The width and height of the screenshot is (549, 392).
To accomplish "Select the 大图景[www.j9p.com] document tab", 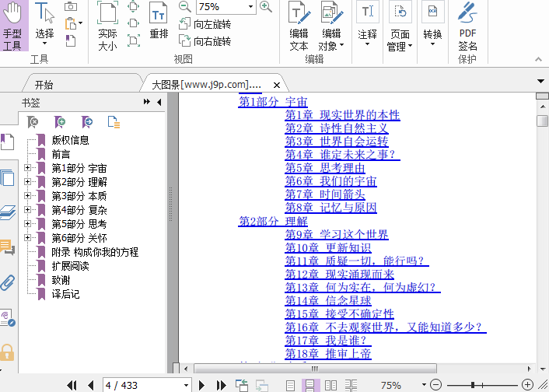I will [x=207, y=85].
